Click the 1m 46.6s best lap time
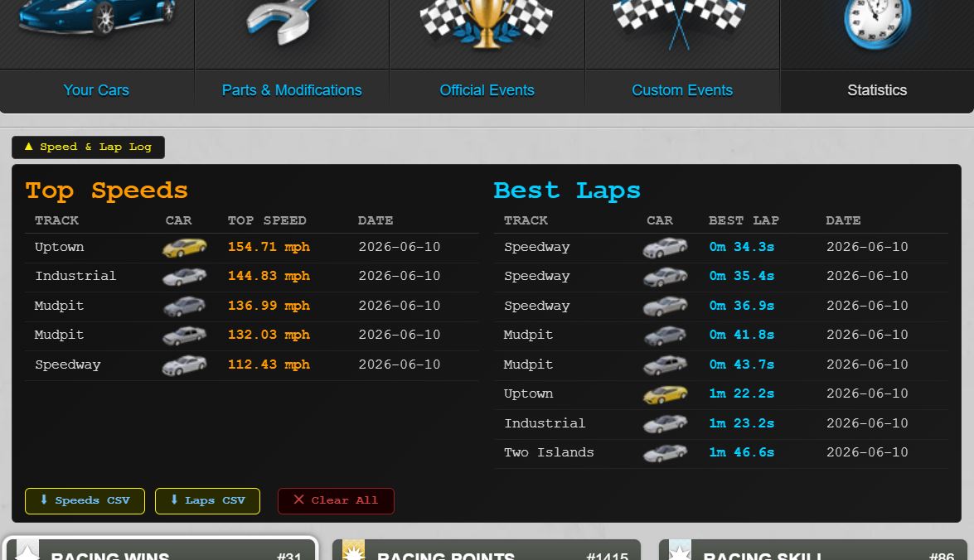 742,452
